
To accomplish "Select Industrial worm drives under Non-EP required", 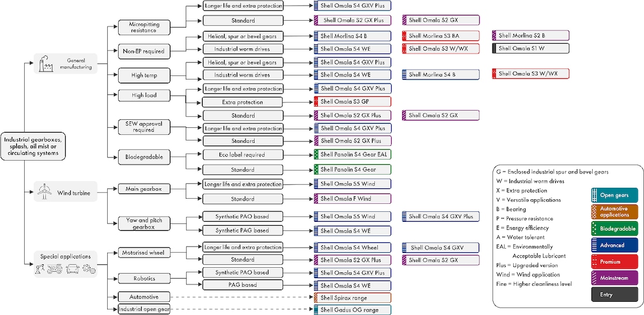I will click(x=243, y=49).
